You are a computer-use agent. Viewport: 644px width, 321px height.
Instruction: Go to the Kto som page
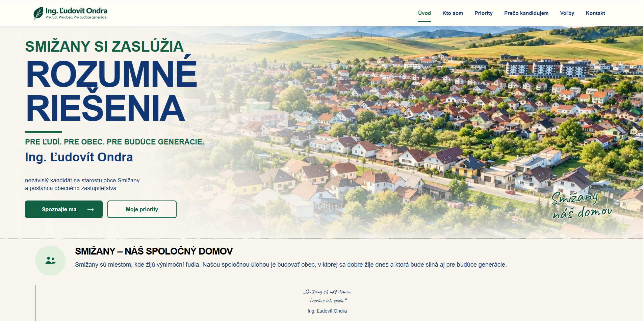[x=453, y=13]
